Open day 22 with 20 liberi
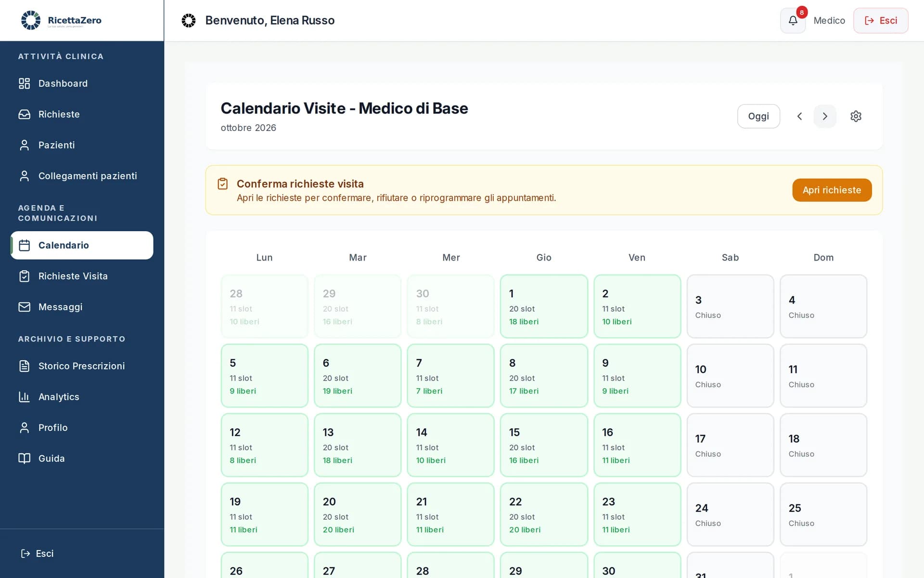This screenshot has height=578, width=924. coord(544,514)
